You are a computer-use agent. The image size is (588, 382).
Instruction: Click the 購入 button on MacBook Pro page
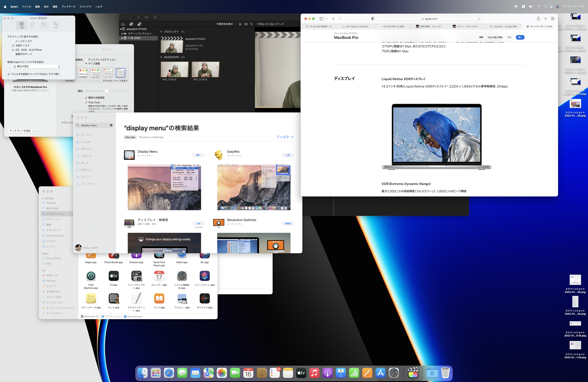click(x=520, y=37)
